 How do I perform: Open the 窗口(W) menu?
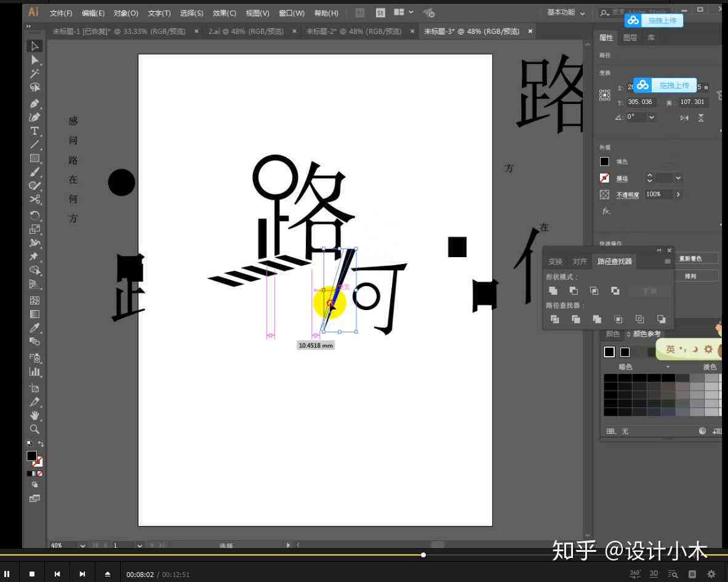[x=292, y=13]
